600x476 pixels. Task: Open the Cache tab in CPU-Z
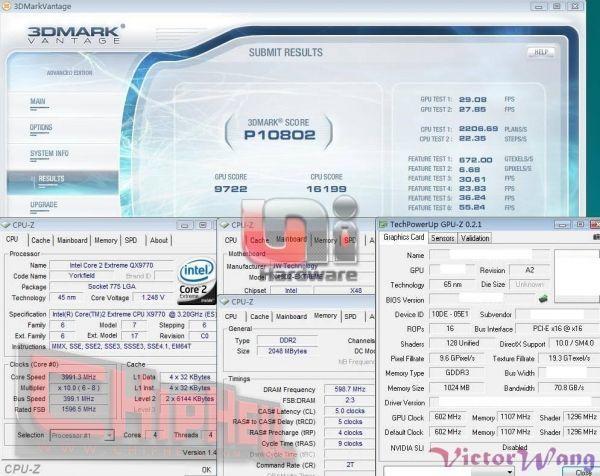[40, 240]
